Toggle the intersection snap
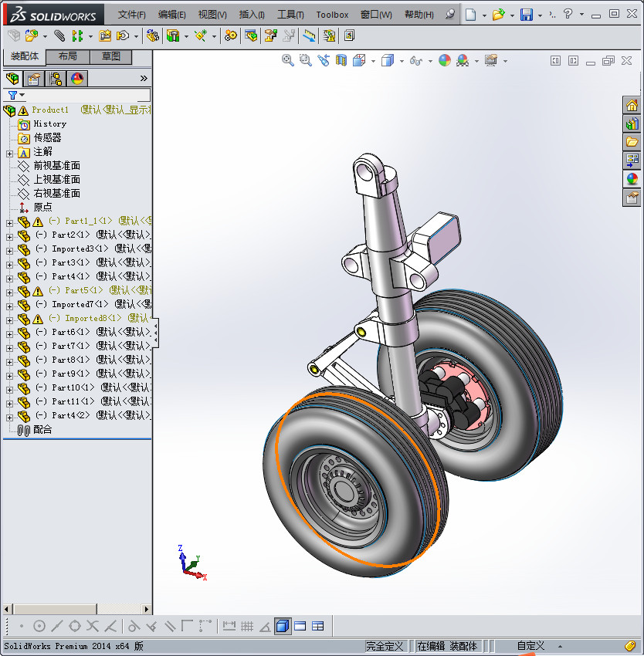This screenshot has width=644, height=656. coord(93,626)
